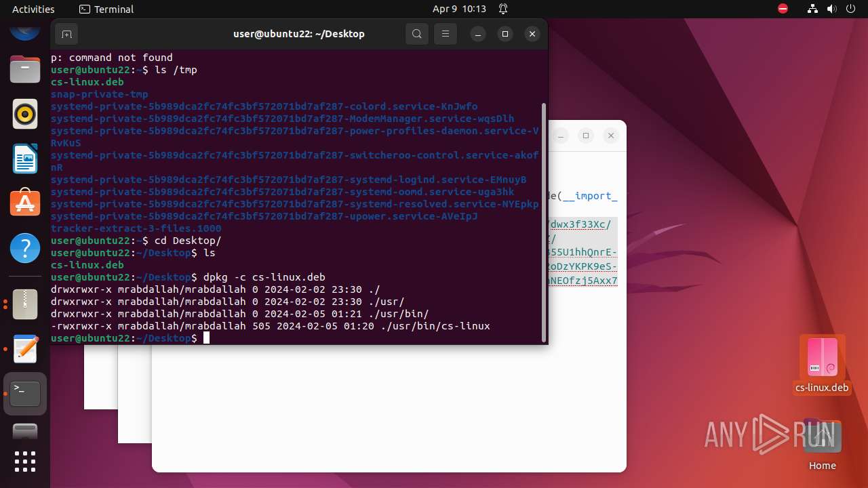Open new terminal tab button
Image resolution: width=868 pixels, height=488 pixels.
coord(66,34)
